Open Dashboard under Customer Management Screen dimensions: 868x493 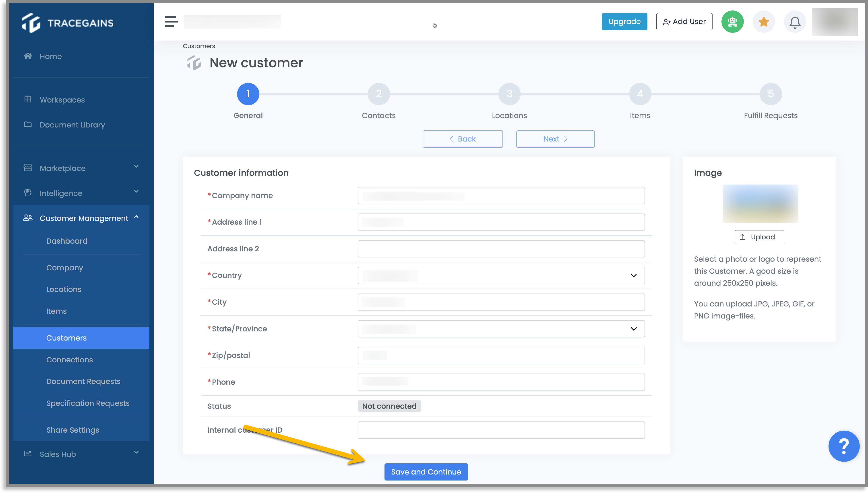[x=67, y=241]
